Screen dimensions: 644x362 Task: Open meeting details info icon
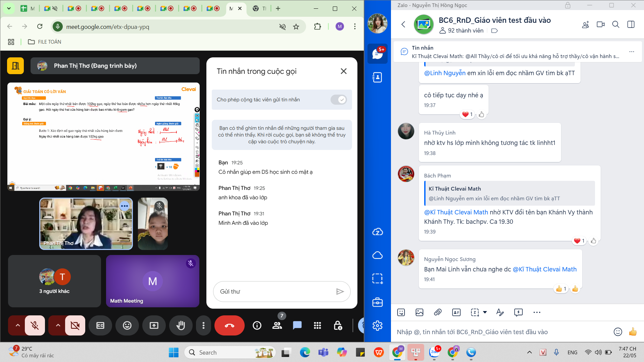click(x=257, y=325)
